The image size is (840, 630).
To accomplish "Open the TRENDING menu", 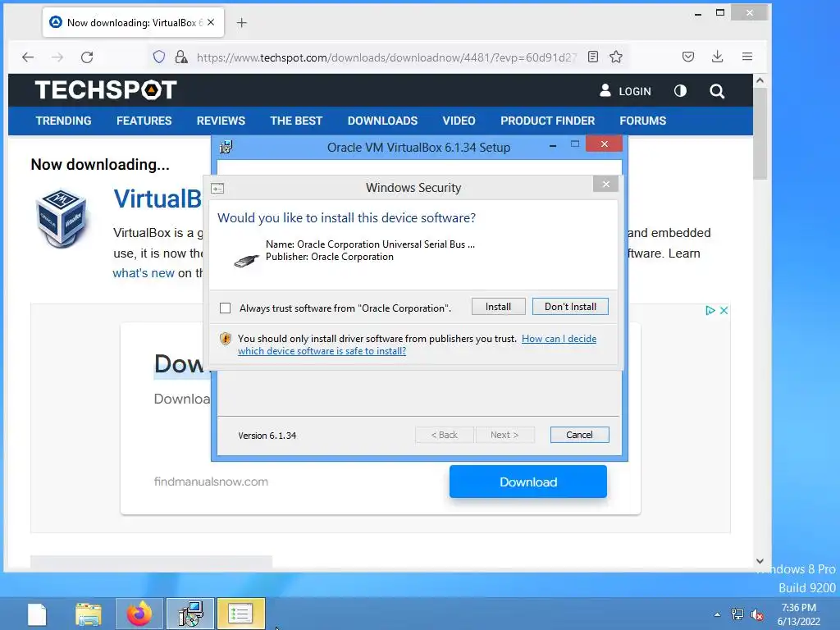I will 63,121.
